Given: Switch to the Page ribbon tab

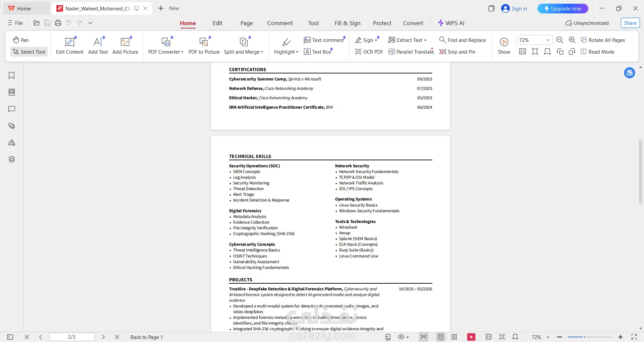Looking at the screenshot, I should coord(247,23).
